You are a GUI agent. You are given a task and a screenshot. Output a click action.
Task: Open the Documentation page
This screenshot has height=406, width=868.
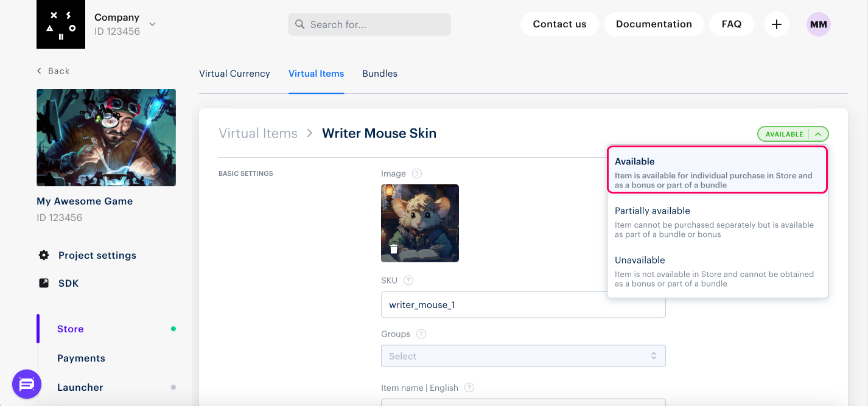click(654, 24)
